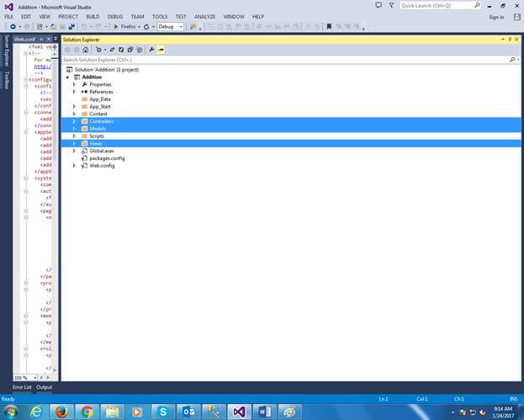Open the Server Explorer side tab
The height and width of the screenshot is (420, 524).
coord(7,51)
